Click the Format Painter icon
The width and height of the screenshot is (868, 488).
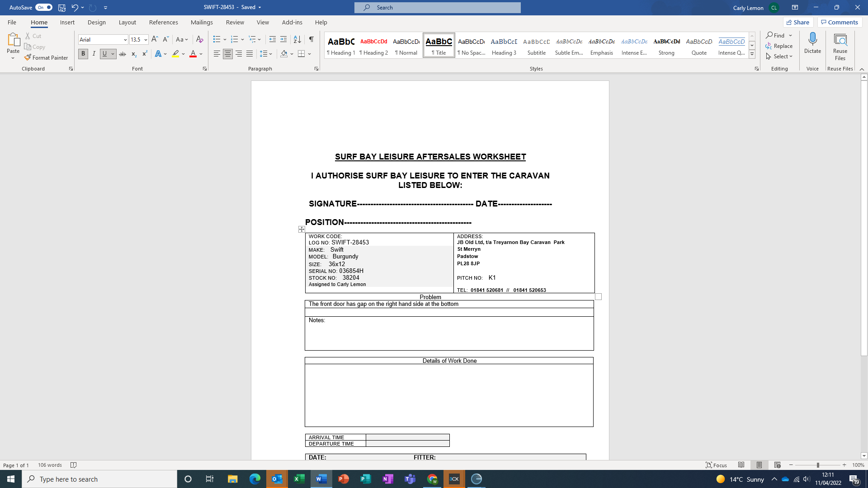[28, 57]
